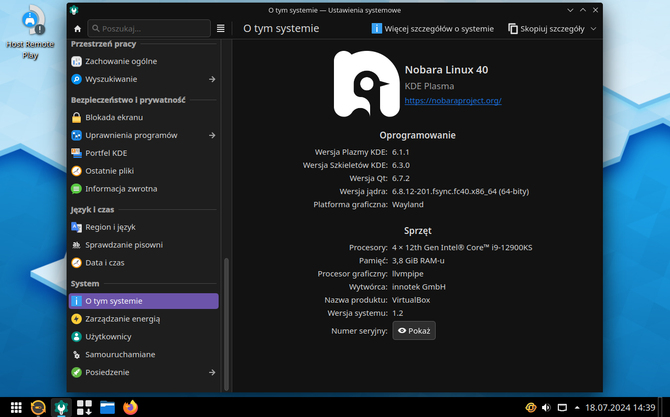
Task: Open Blokada ekranu settings
Action: (144, 117)
